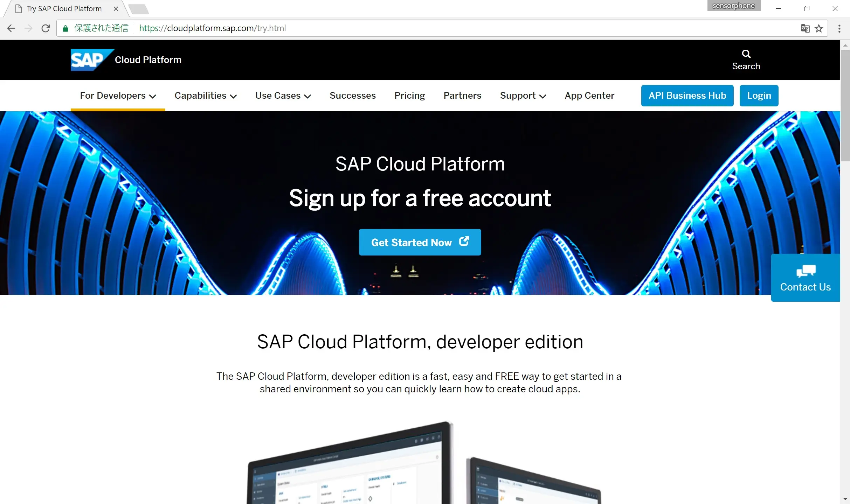The height and width of the screenshot is (504, 850).
Task: Open the Successes menu item
Action: [353, 96]
